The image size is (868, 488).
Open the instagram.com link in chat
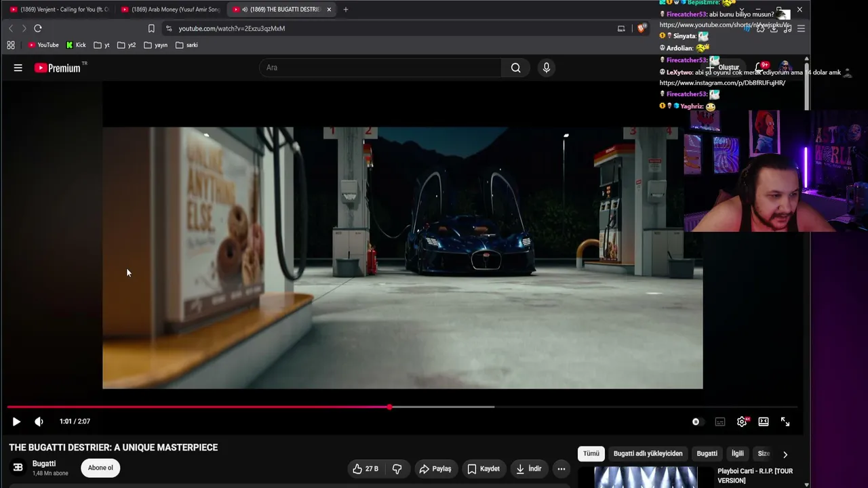(722, 83)
